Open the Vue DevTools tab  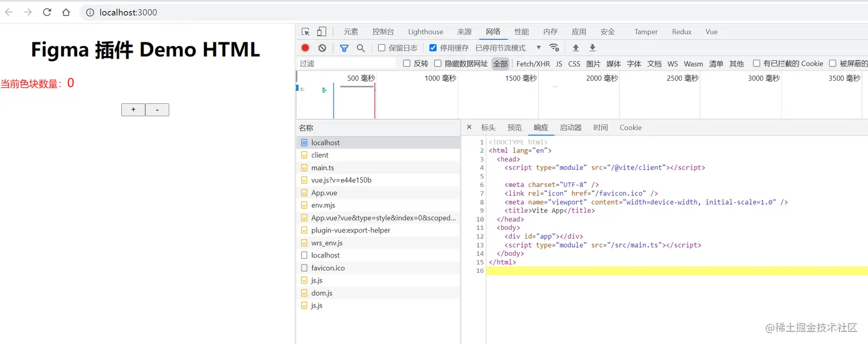711,32
